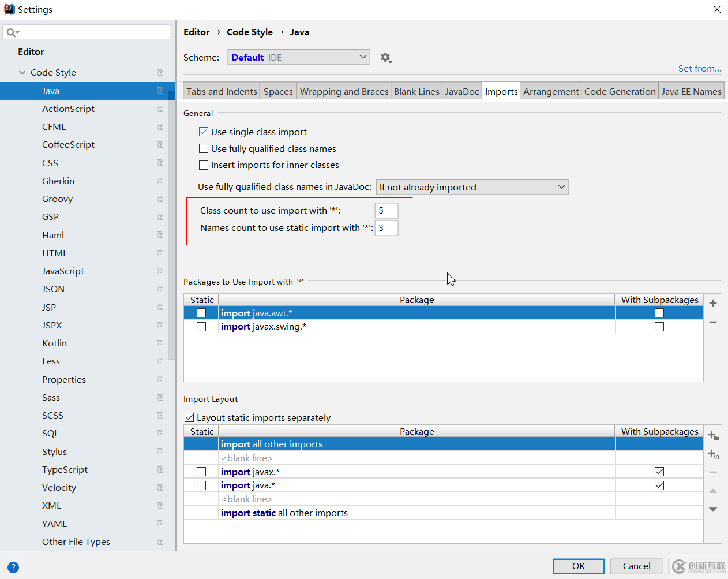Image resolution: width=728 pixels, height=579 pixels.
Task: Click the class count import field
Action: (x=386, y=211)
